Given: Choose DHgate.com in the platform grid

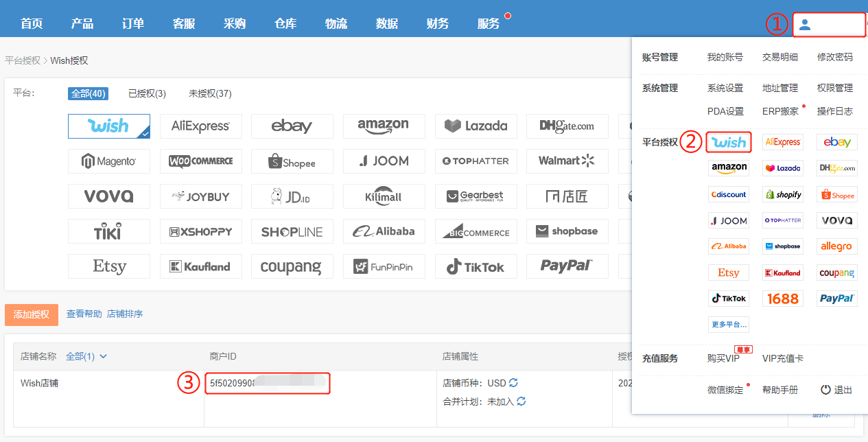Looking at the screenshot, I should [567, 126].
